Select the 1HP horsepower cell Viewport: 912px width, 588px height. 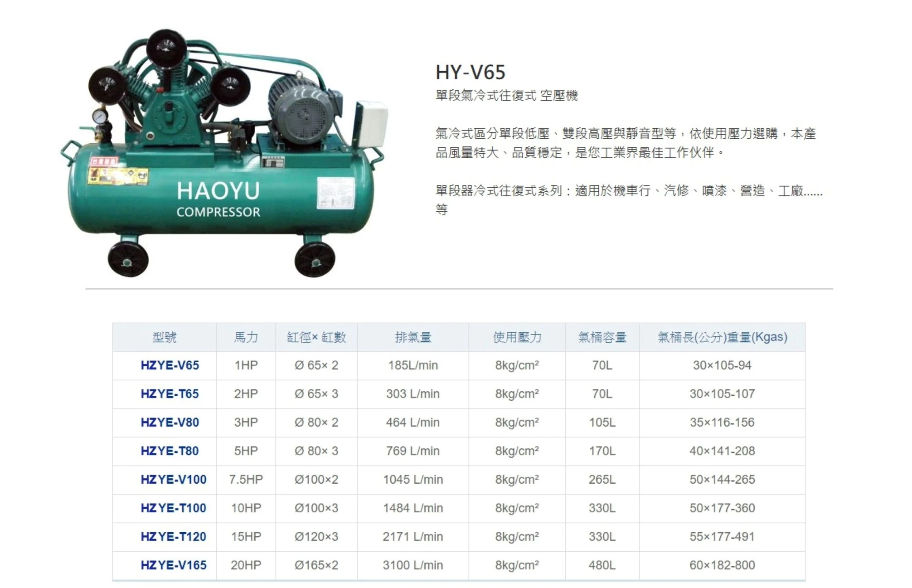[246, 365]
